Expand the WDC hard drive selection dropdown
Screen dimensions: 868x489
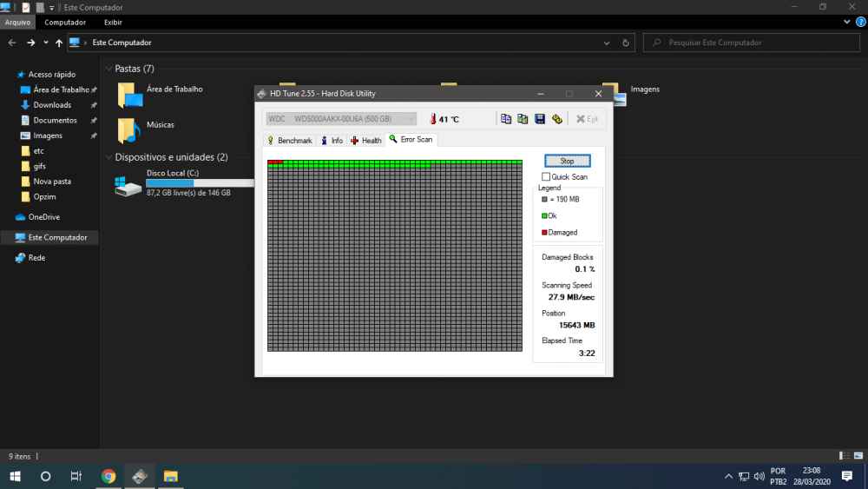pos(411,119)
